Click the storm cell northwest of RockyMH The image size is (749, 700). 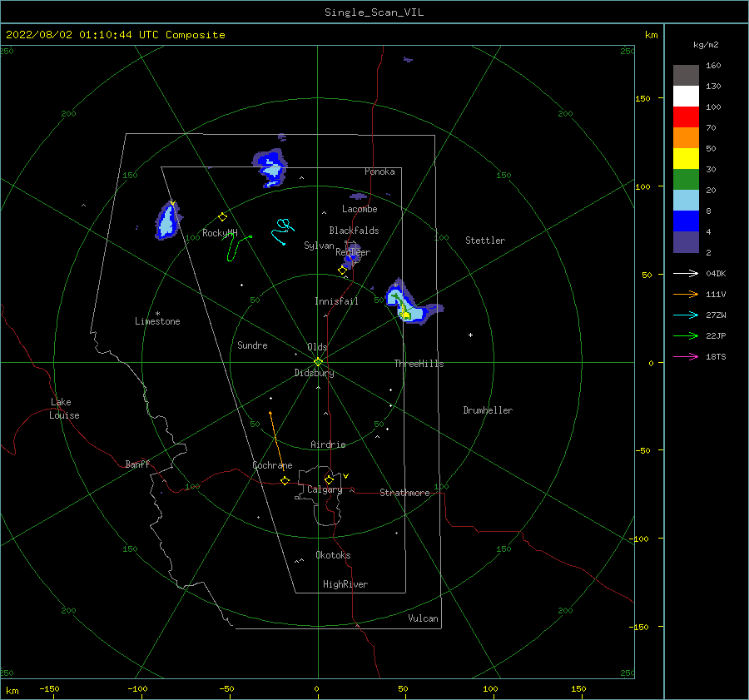167,221
